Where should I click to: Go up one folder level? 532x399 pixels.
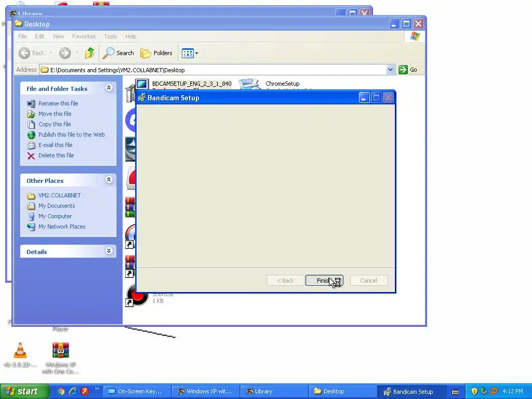point(89,53)
